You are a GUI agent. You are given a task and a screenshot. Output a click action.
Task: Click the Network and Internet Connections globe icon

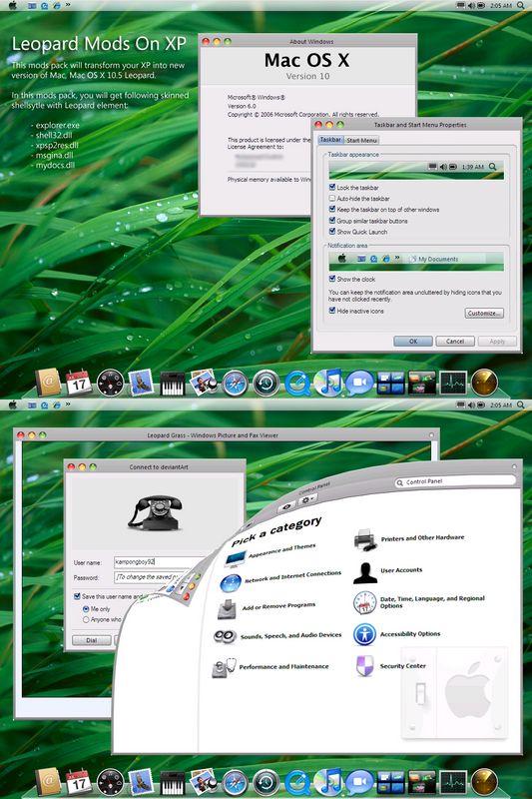231,583
